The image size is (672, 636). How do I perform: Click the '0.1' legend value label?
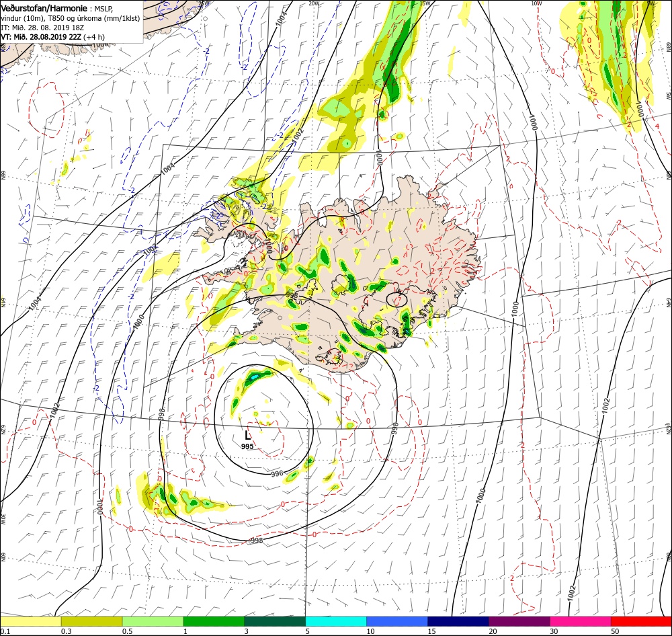click(5, 631)
